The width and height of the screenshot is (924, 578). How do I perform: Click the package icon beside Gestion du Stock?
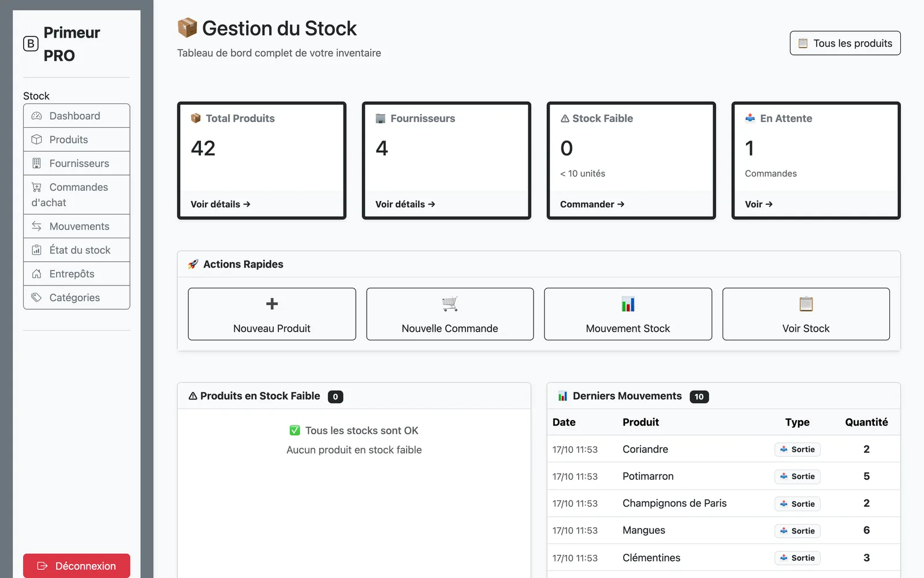(187, 28)
